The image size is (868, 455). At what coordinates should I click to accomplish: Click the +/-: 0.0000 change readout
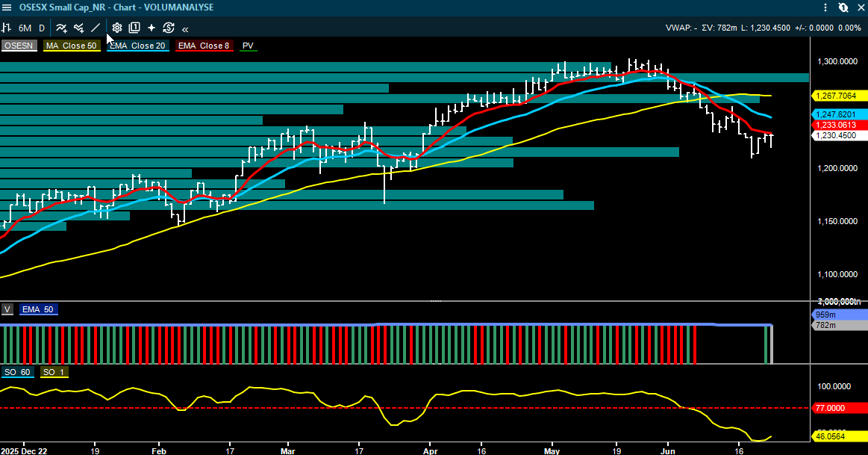click(814, 28)
